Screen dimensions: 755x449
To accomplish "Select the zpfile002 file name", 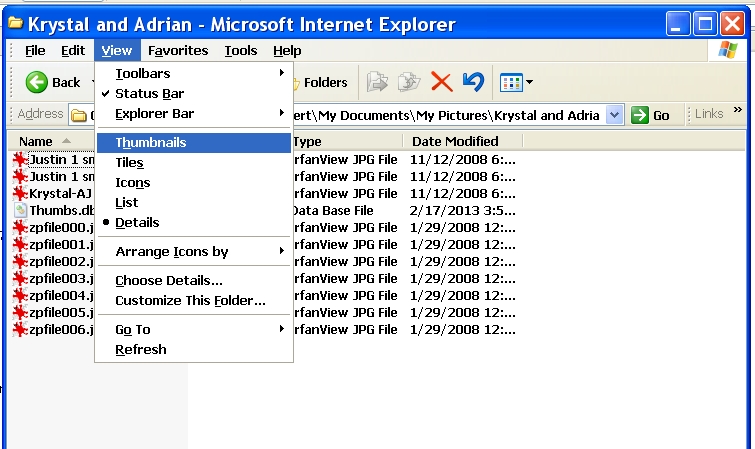I will click(61, 262).
